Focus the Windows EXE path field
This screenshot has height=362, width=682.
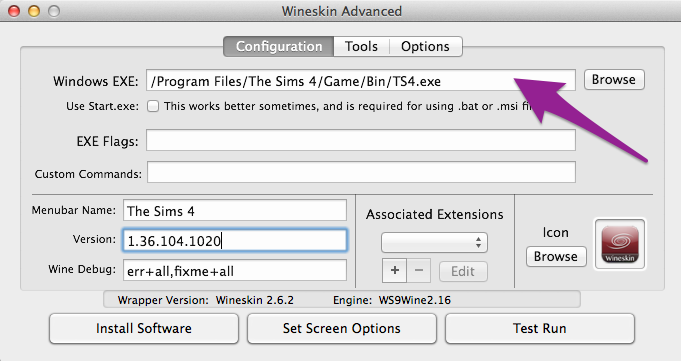coord(361,80)
